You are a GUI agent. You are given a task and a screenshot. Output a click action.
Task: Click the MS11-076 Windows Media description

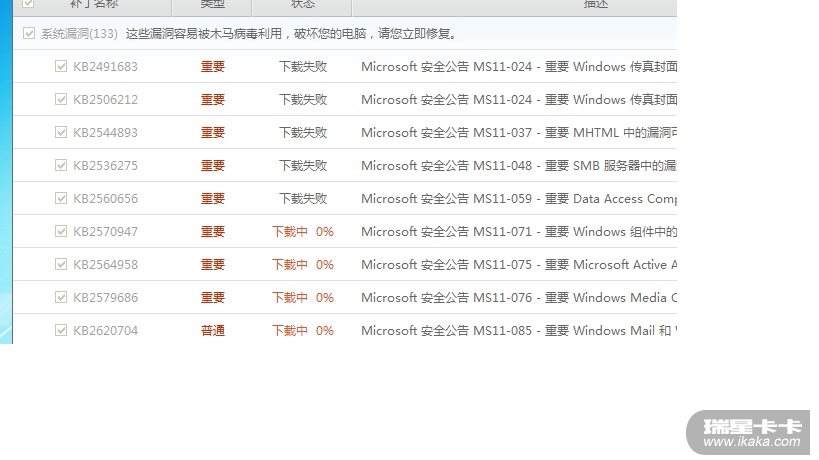click(x=519, y=298)
